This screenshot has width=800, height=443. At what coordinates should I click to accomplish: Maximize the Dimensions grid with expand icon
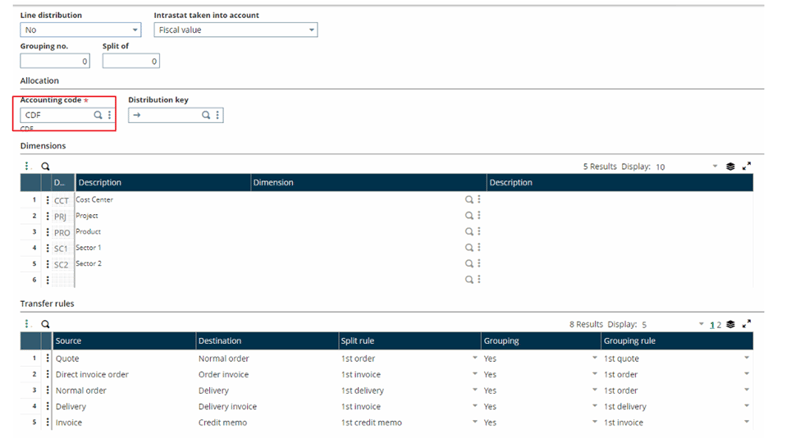click(746, 167)
